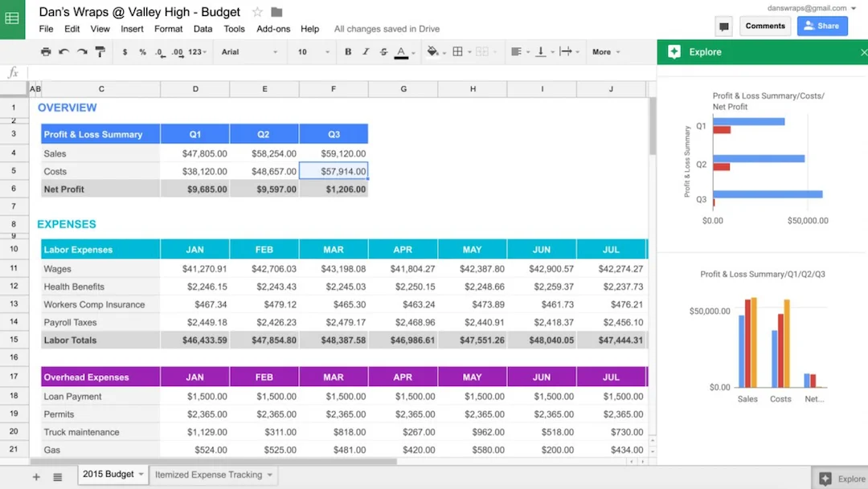Open the Add-ons menu
This screenshot has width=868, height=489.
tap(273, 29)
